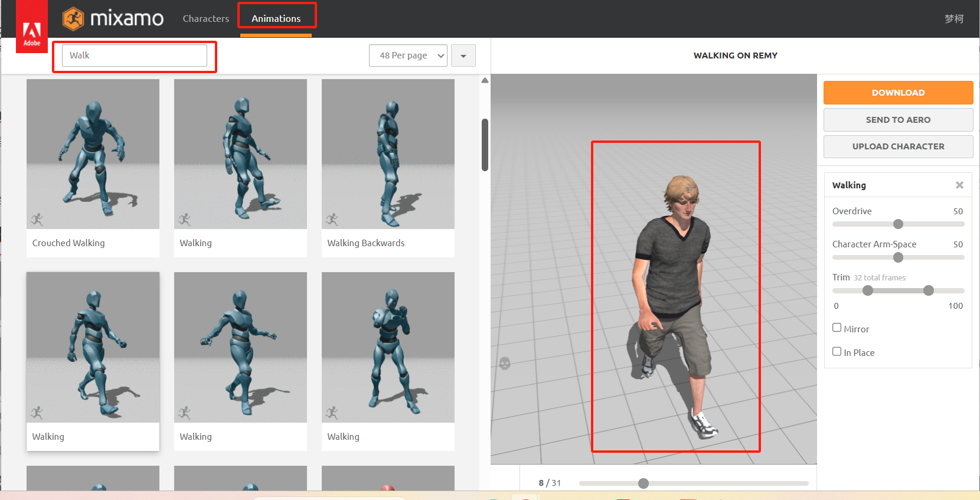Toggle the skeleton skull icon in viewport
The height and width of the screenshot is (500, 980).
(x=505, y=363)
